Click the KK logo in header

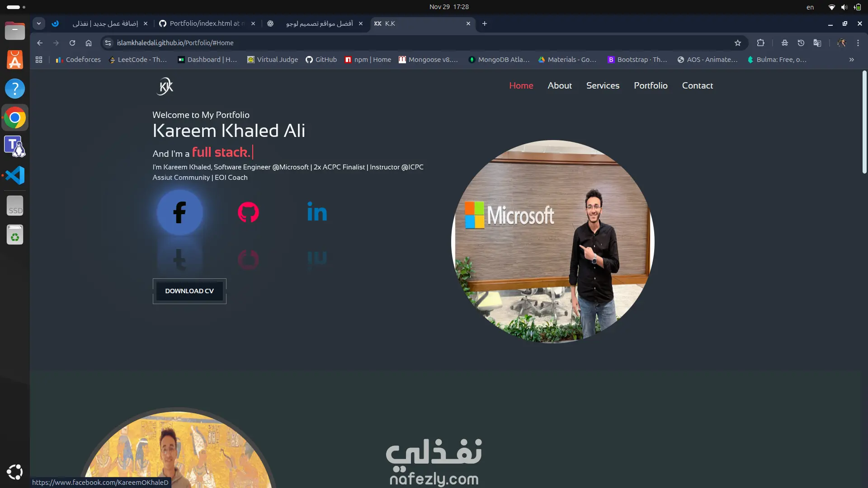[x=165, y=86]
